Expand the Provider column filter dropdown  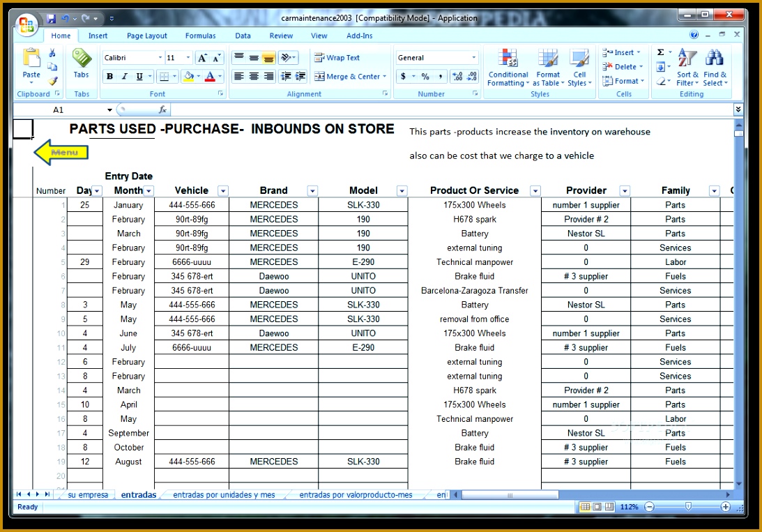(x=625, y=191)
